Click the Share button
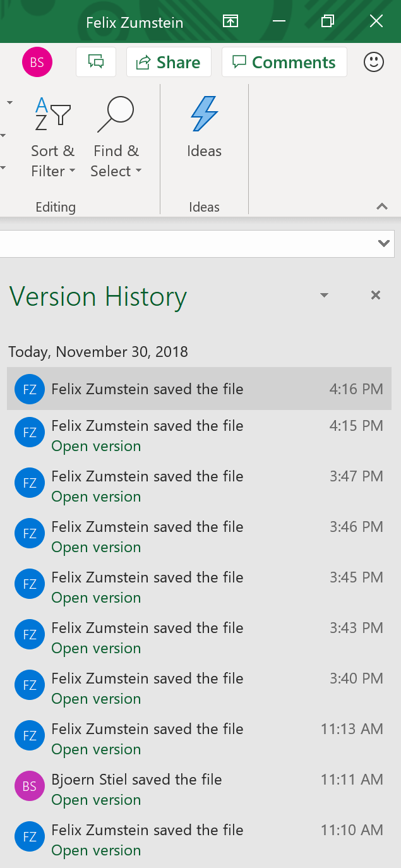Viewport: 401px width, 868px height. click(169, 62)
